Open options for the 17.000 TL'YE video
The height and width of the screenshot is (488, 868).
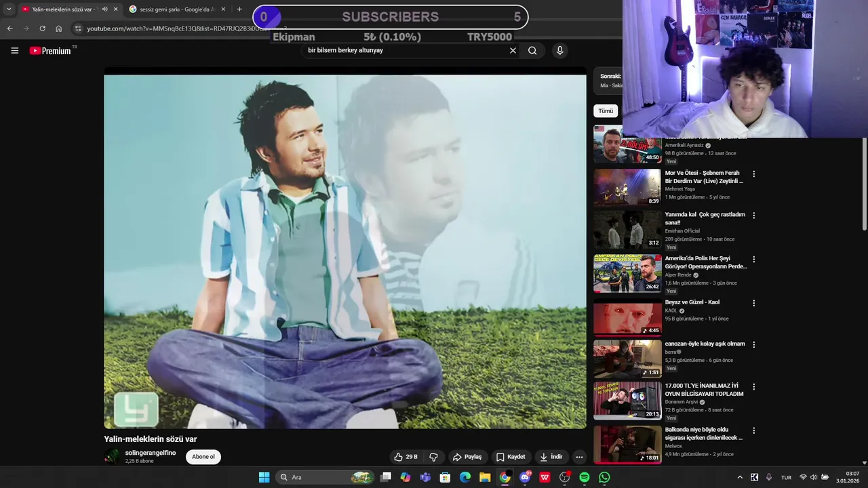tap(753, 386)
